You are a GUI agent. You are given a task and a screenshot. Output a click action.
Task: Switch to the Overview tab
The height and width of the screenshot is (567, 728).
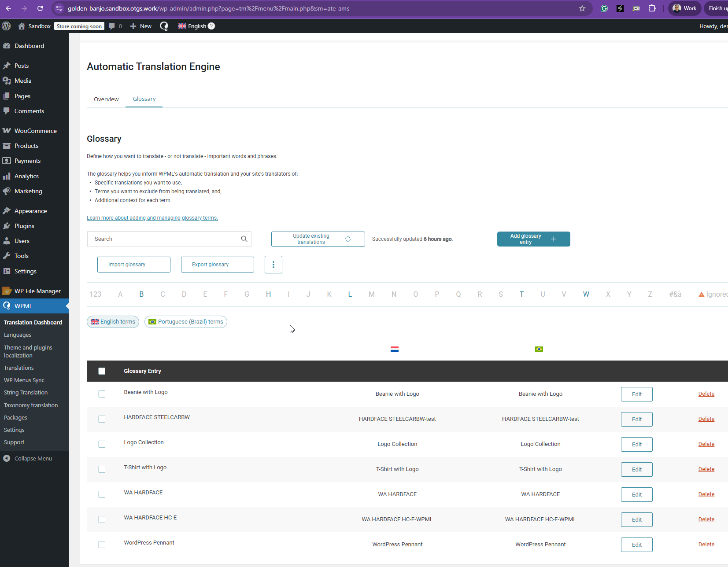coord(106,99)
